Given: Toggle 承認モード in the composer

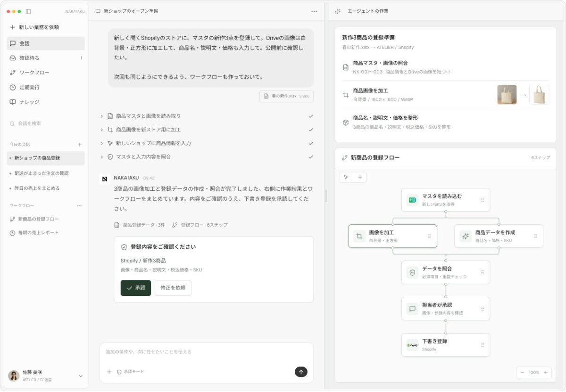Looking at the screenshot, I should [131, 372].
